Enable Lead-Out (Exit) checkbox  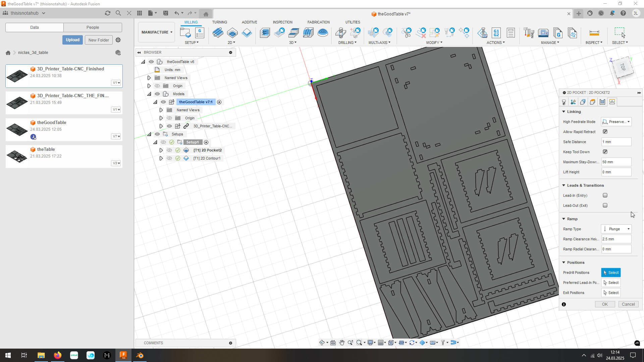[x=605, y=205]
